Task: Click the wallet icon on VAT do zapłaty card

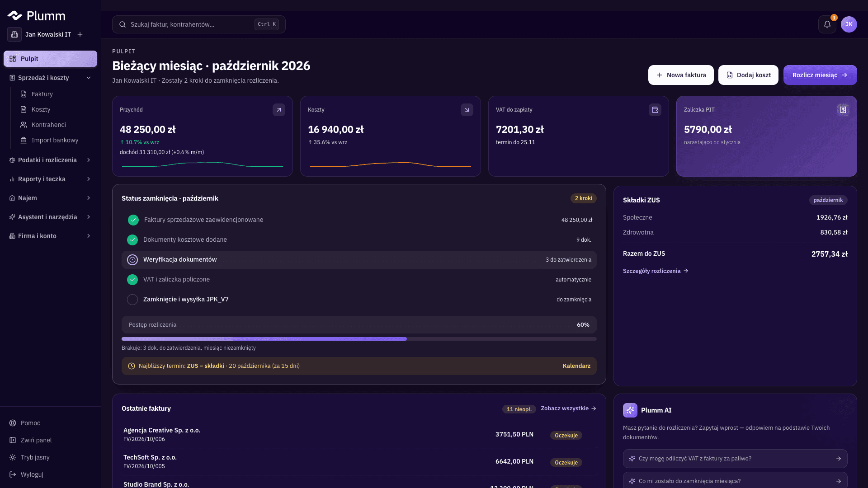Action: tap(655, 110)
